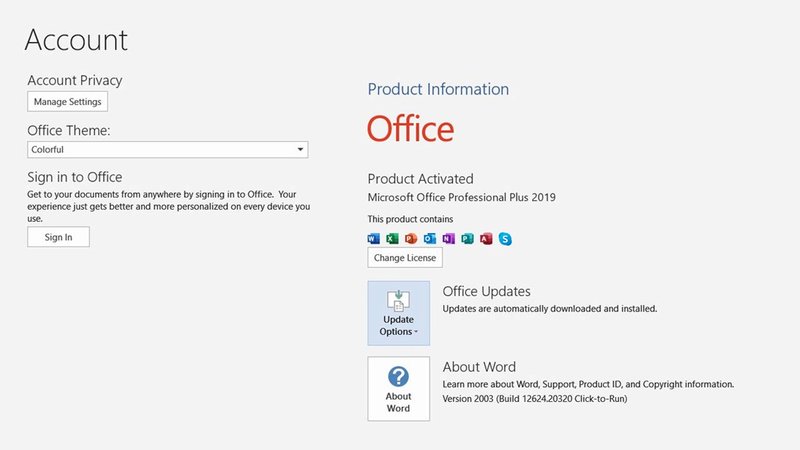This screenshot has width=800, height=450.
Task: Open the Office Theme dropdown
Action: [167, 150]
